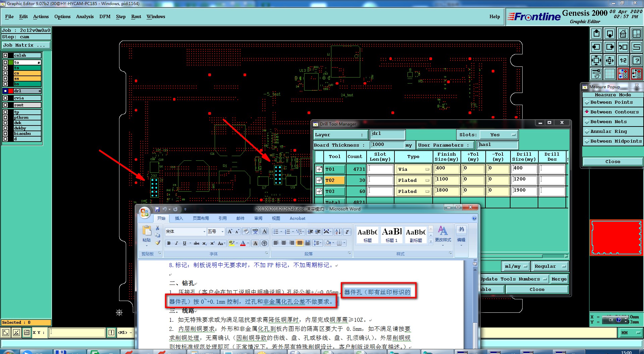
Task: Click Update Tools Numbers button
Action: [x=514, y=279]
